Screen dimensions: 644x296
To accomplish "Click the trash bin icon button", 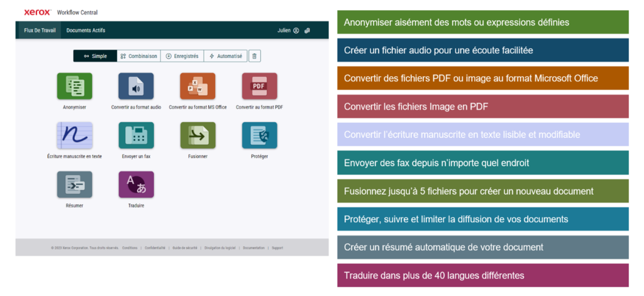I will coord(254,56).
